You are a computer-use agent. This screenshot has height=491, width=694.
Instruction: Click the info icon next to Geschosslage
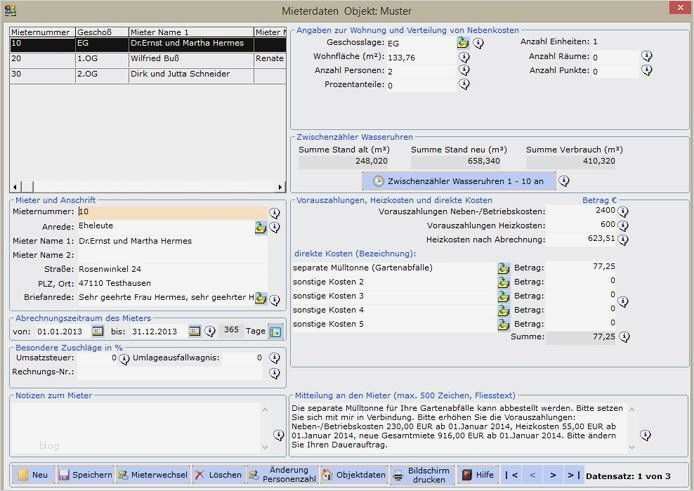(478, 43)
